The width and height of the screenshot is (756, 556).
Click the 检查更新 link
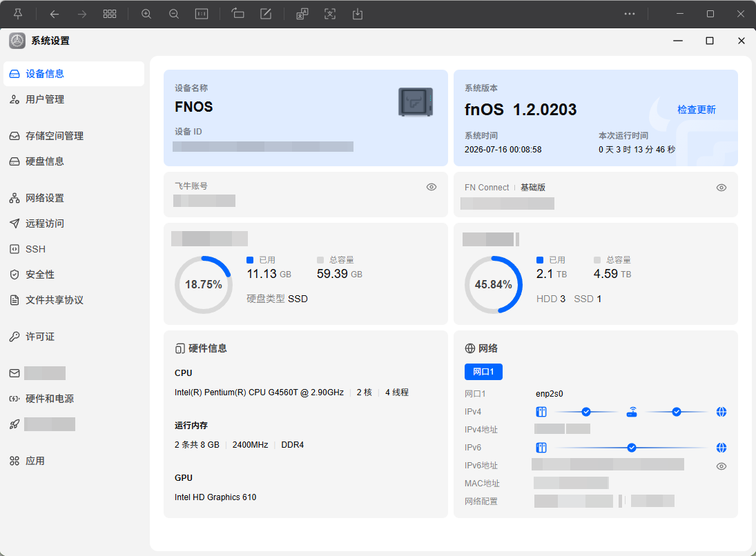click(696, 110)
